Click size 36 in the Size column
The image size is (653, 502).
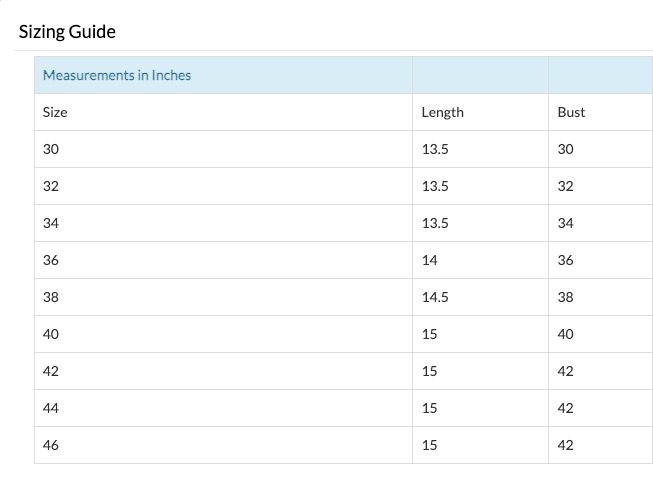[x=51, y=260]
